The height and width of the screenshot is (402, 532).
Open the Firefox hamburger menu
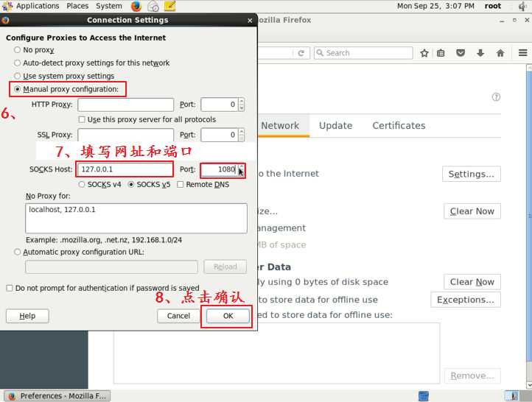523,53
